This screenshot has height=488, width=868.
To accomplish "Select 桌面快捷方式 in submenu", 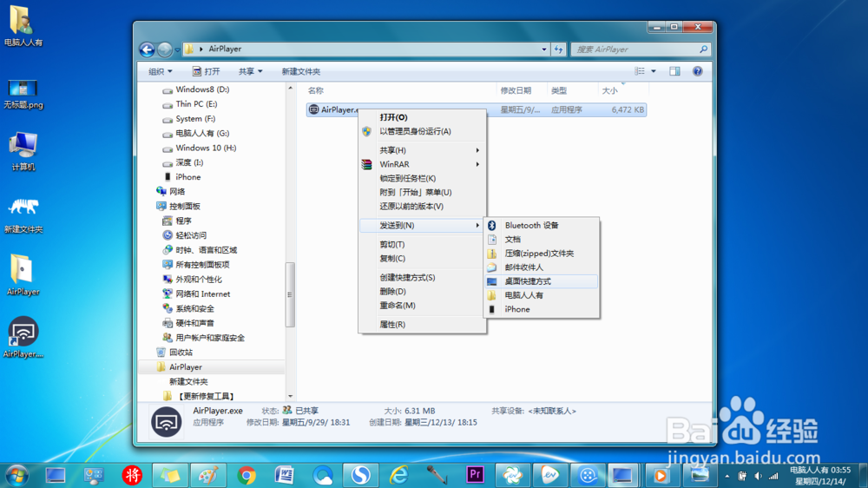I will (x=542, y=281).
